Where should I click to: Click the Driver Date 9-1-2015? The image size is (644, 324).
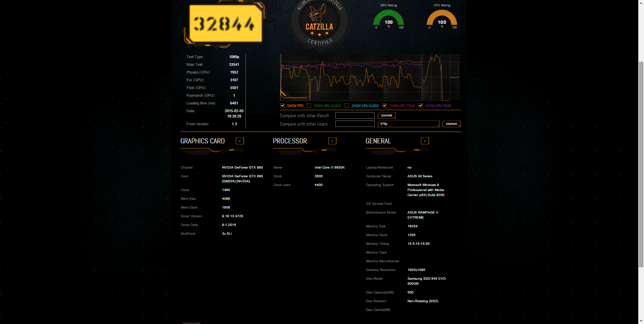tap(229, 225)
